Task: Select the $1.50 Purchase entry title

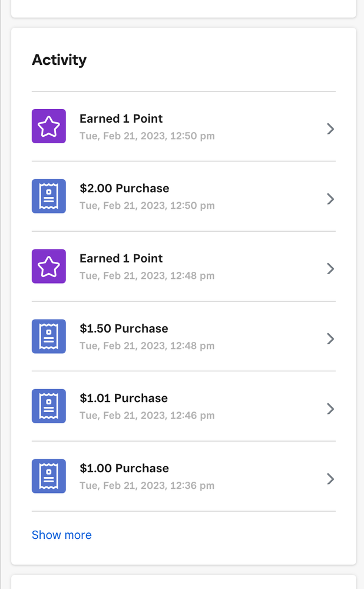Action: point(124,328)
